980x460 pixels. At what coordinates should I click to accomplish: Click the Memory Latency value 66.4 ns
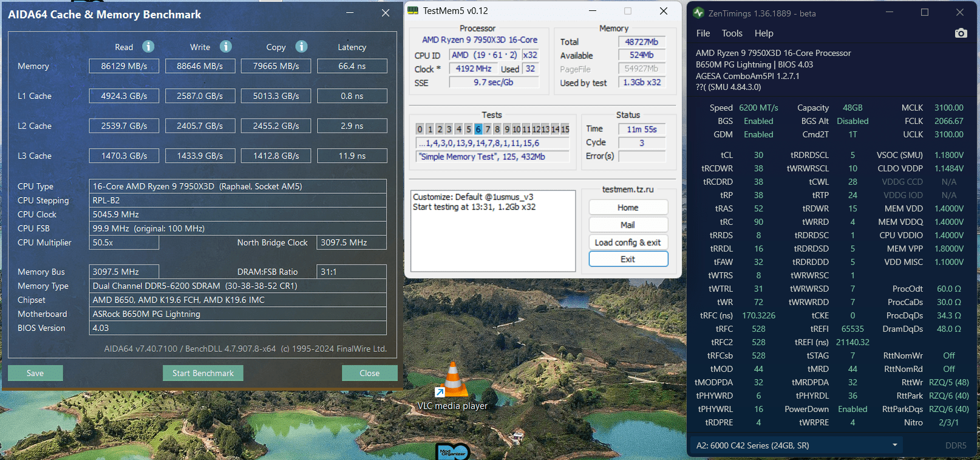point(352,66)
